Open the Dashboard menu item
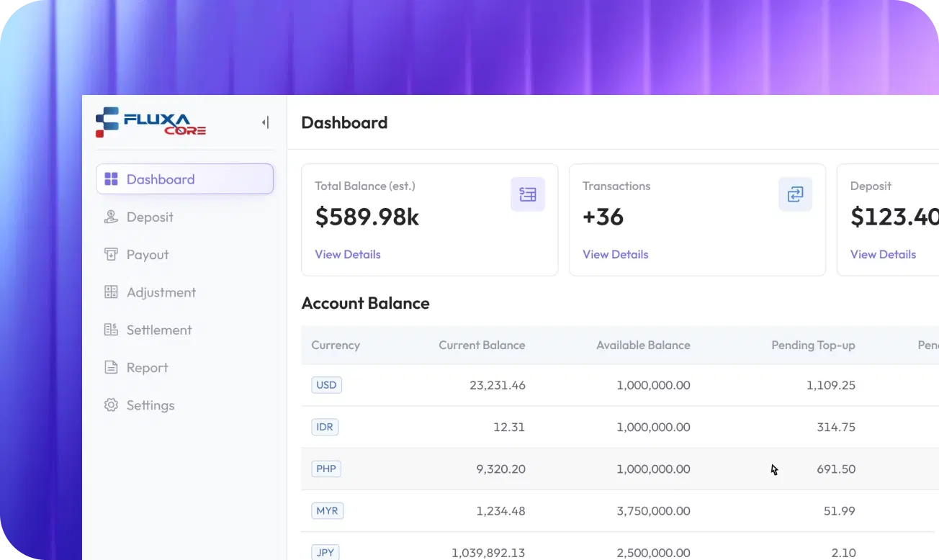This screenshot has width=939, height=560. coord(185,179)
